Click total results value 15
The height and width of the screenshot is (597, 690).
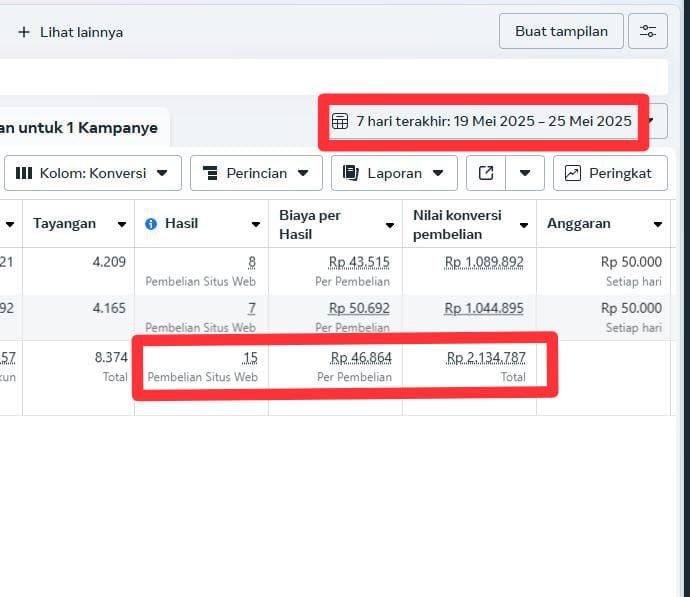pyautogui.click(x=250, y=358)
